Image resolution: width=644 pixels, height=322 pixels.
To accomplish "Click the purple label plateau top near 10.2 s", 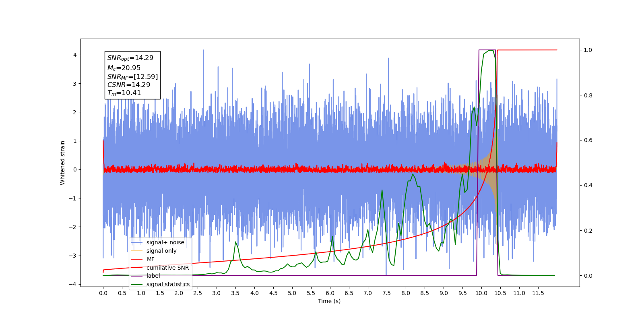I will (487, 50).
